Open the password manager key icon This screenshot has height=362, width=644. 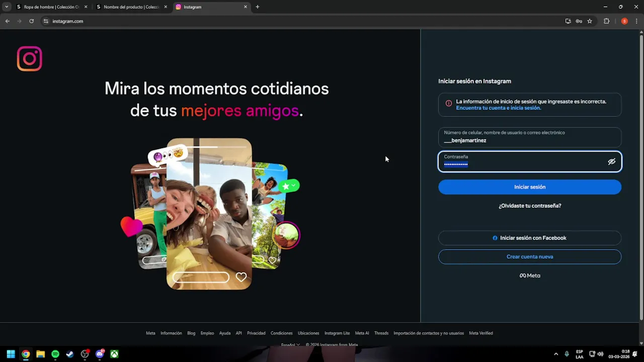pyautogui.click(x=579, y=21)
